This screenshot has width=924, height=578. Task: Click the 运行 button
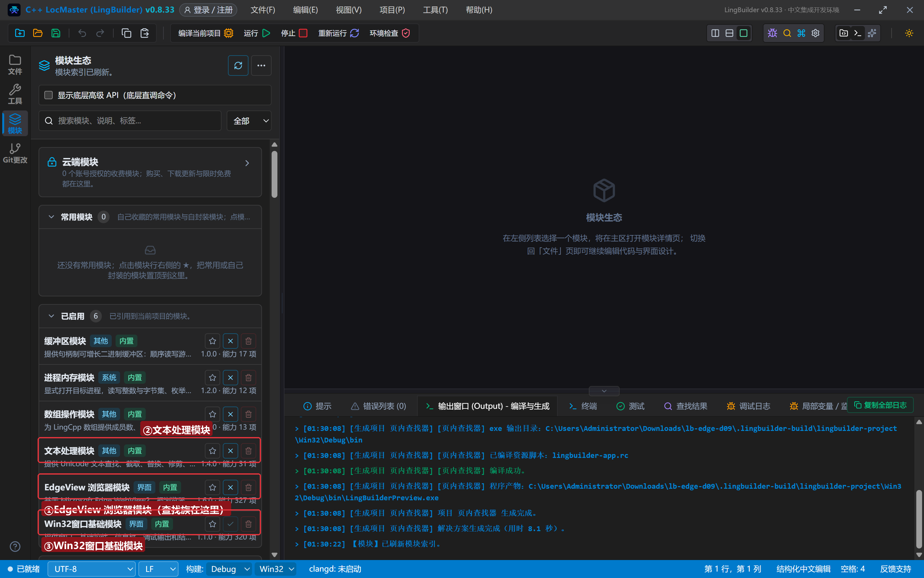[257, 33]
